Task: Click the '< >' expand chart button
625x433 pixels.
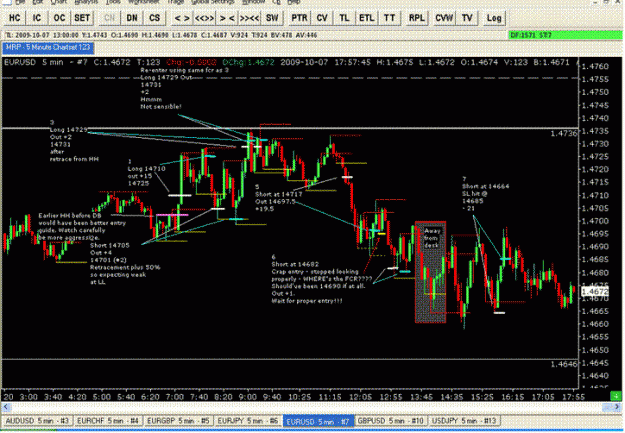Action: click(x=182, y=18)
